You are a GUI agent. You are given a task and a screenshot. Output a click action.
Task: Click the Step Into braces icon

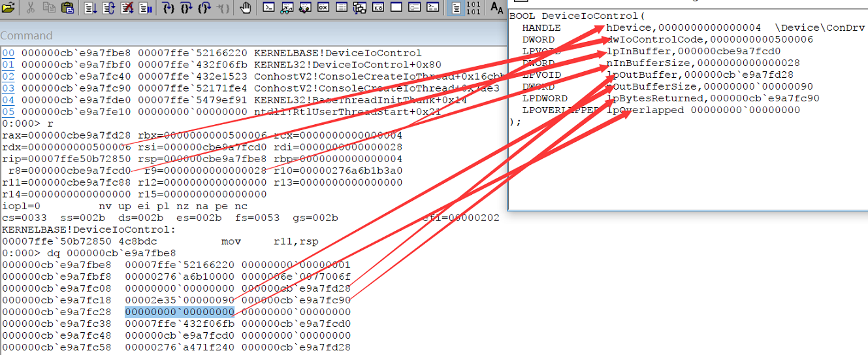click(x=169, y=8)
